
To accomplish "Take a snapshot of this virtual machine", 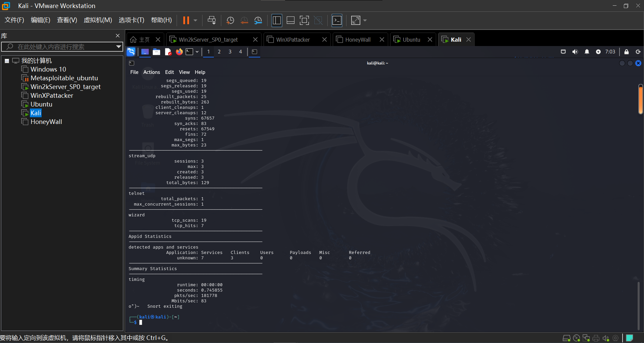I will (x=230, y=20).
